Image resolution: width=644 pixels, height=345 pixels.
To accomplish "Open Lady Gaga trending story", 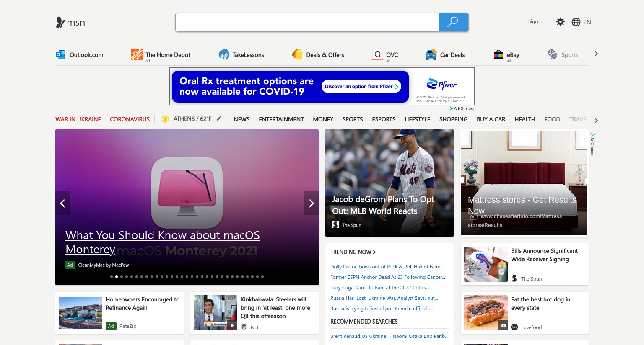I will 380,288.
